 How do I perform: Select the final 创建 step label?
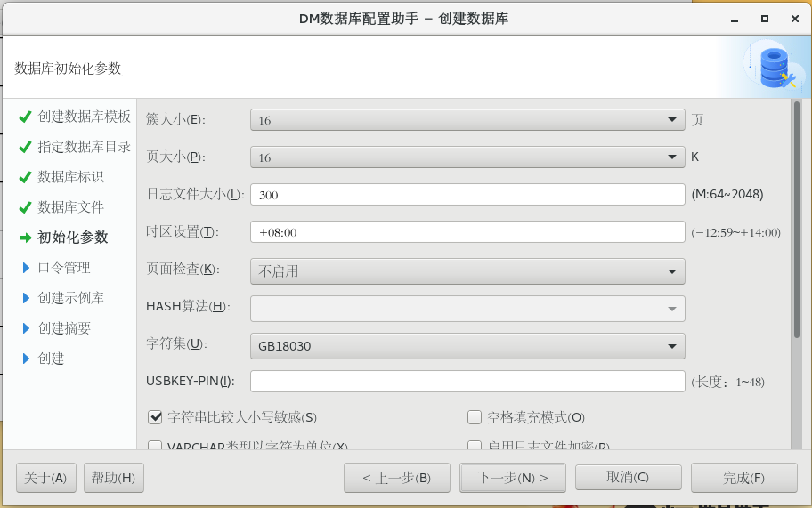[x=51, y=359]
